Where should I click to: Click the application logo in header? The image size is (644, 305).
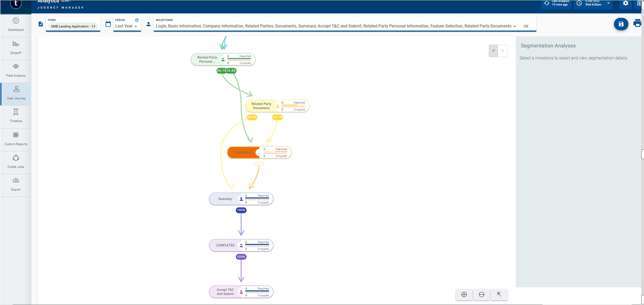point(16,3)
